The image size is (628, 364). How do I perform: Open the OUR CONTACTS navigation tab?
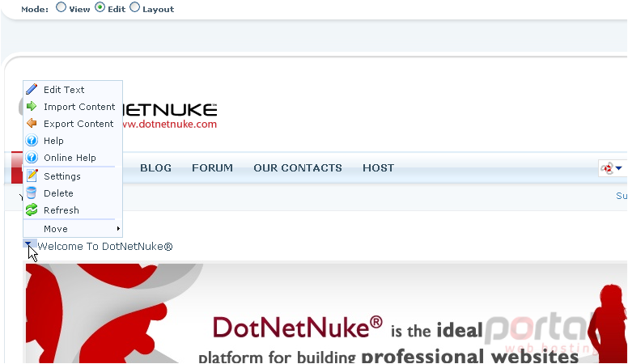click(x=298, y=167)
